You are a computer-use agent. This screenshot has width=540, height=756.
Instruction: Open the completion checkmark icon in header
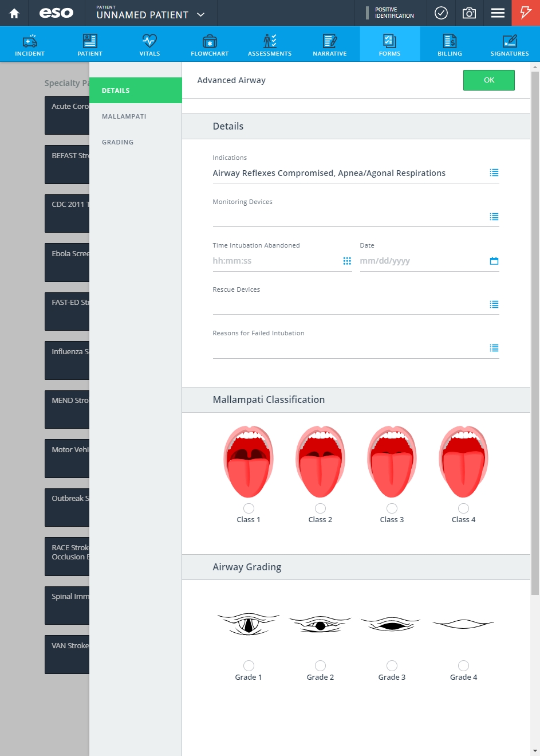click(x=441, y=13)
